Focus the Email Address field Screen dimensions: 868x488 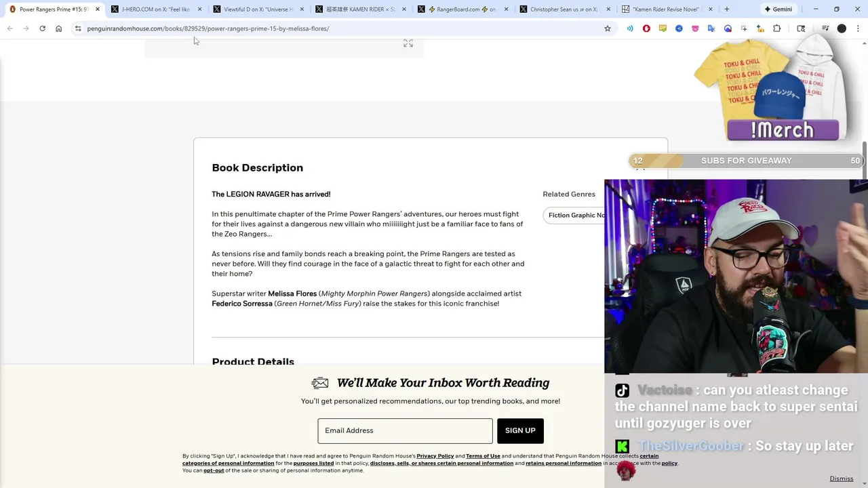coord(405,430)
